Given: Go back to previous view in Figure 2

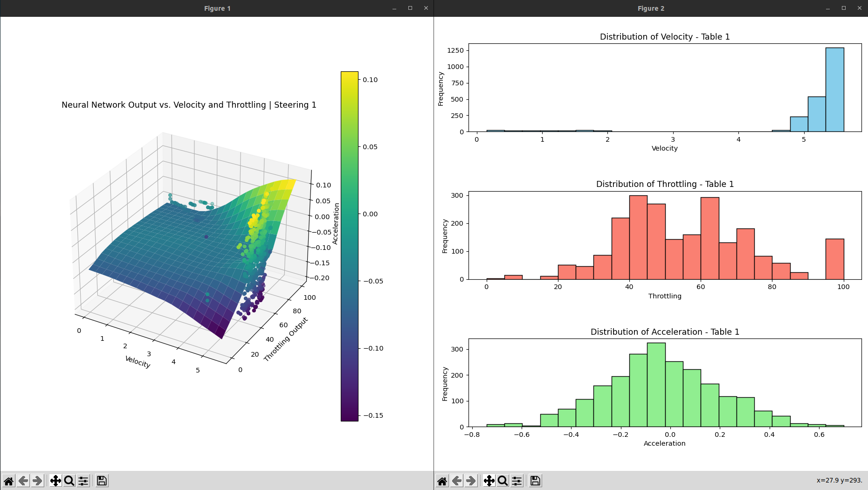Looking at the screenshot, I should pyautogui.click(x=457, y=481).
